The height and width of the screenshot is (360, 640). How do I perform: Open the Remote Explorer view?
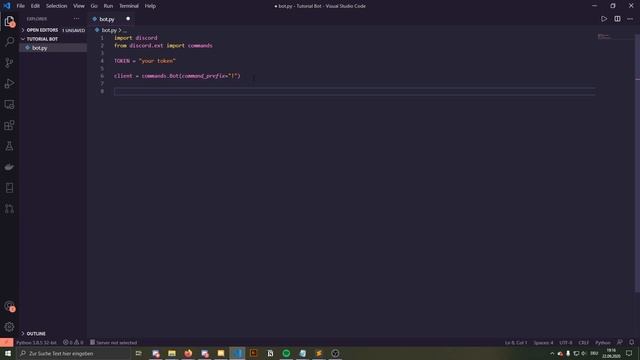[x=9, y=104]
